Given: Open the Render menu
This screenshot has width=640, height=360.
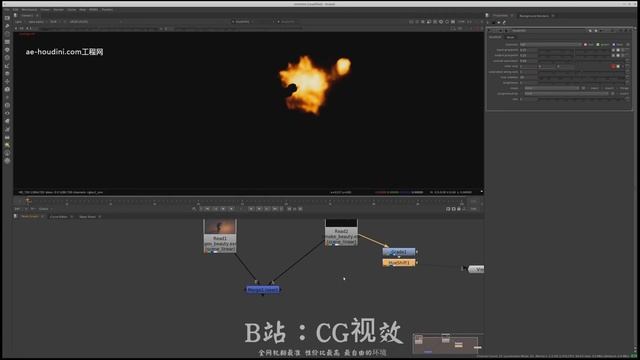Looking at the screenshot, I should [59, 9].
